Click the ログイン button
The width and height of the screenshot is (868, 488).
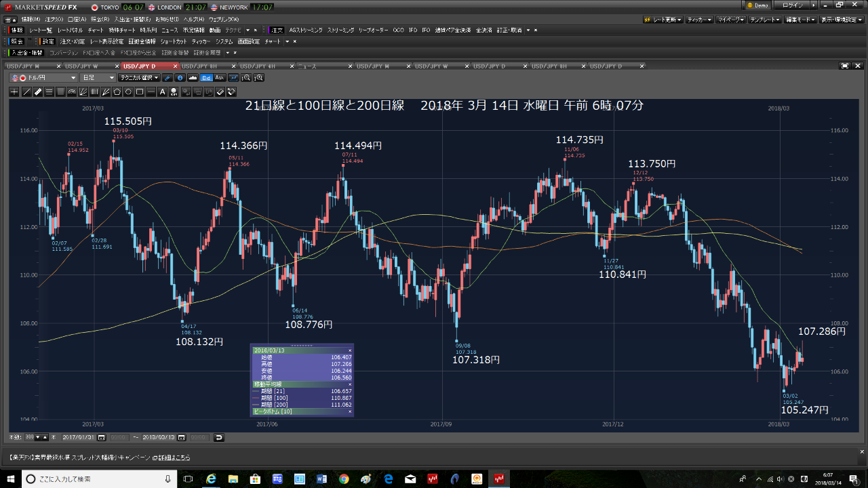[793, 5]
